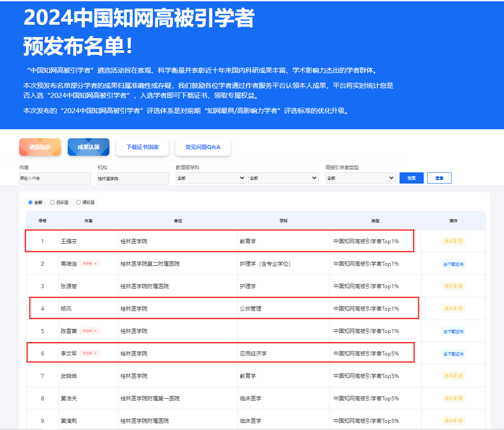Viewport: 504px width, 430px height.
Task: Click 去认证 badge in 武晓岩's row
Action: [x=453, y=376]
